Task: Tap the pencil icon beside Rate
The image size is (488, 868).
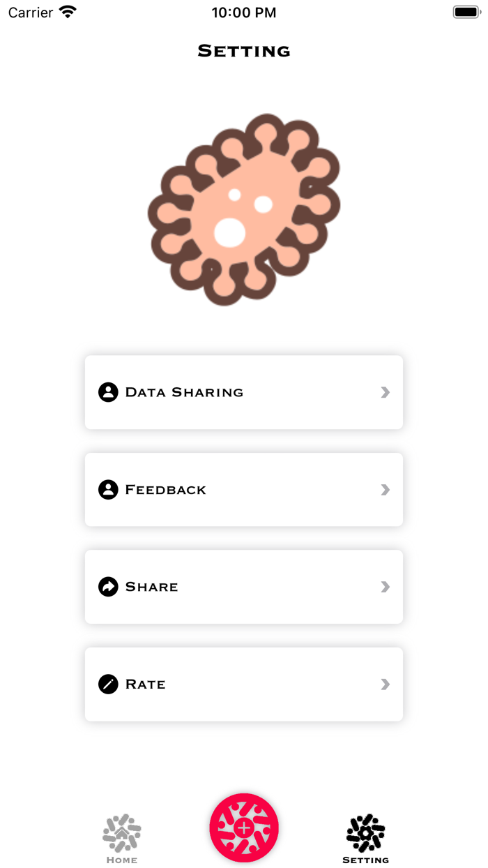Action: point(108,684)
